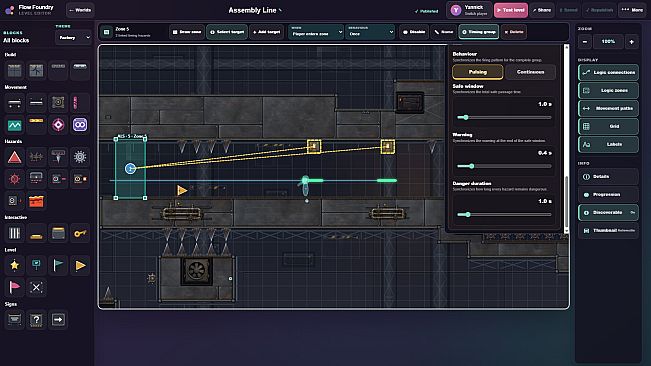Toggle the Discoverable setting

pyautogui.click(x=608, y=212)
